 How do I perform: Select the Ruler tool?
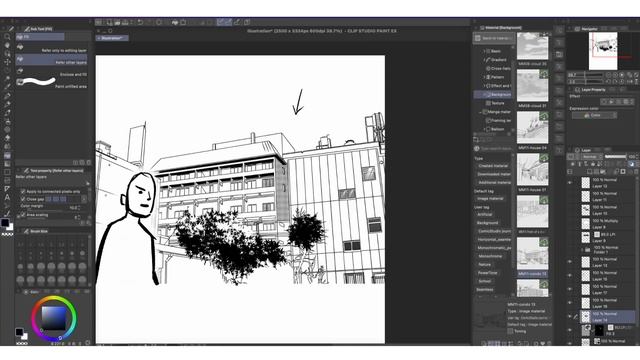7,189
